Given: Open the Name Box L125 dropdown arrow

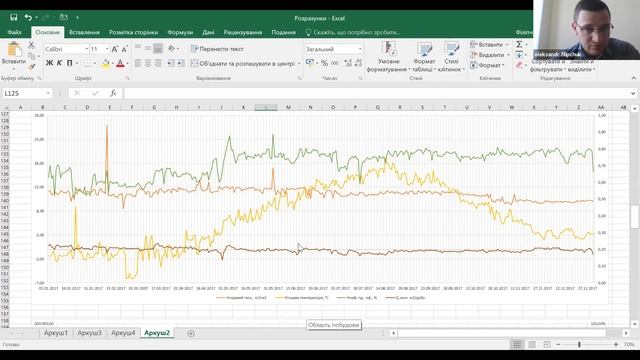Looking at the screenshot, I should coord(48,93).
